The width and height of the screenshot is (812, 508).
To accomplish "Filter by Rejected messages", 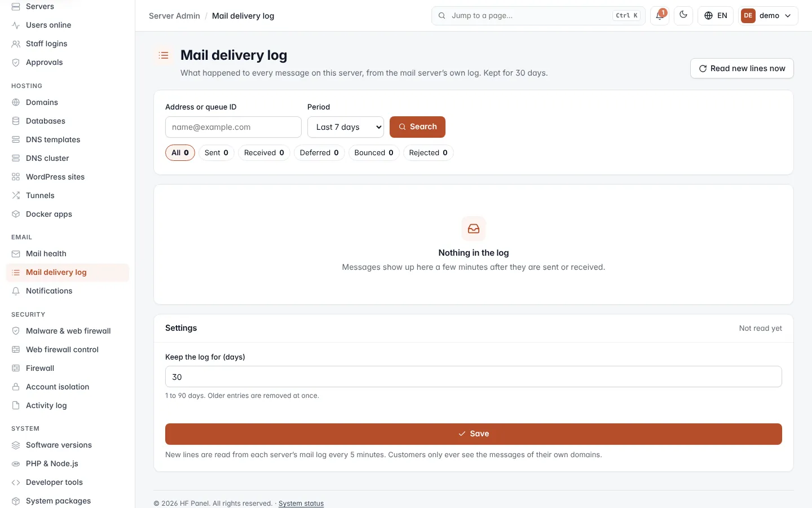I will point(429,153).
